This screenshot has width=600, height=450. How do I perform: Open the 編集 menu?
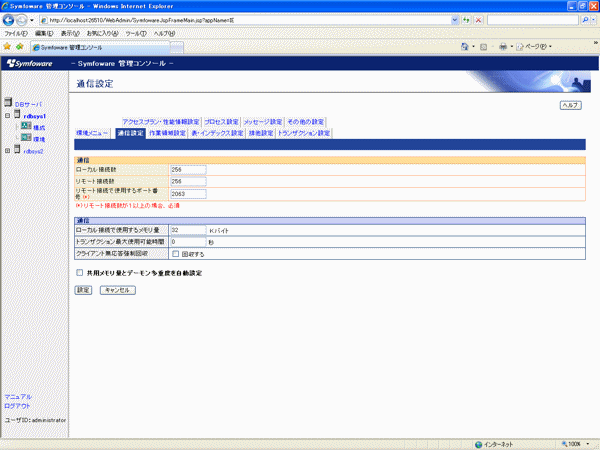(44, 33)
